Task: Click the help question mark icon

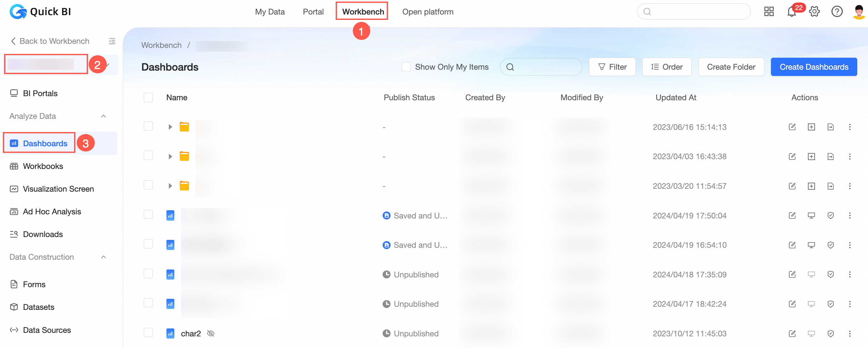Action: 837,12
